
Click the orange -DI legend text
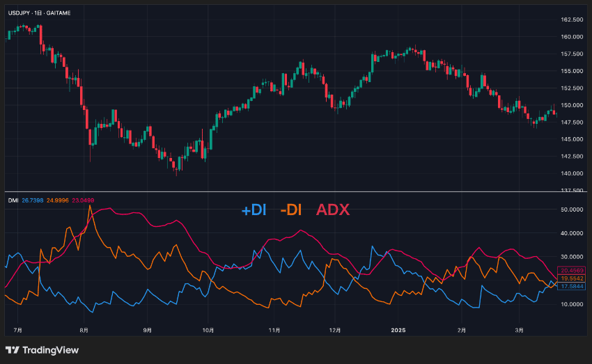290,209
